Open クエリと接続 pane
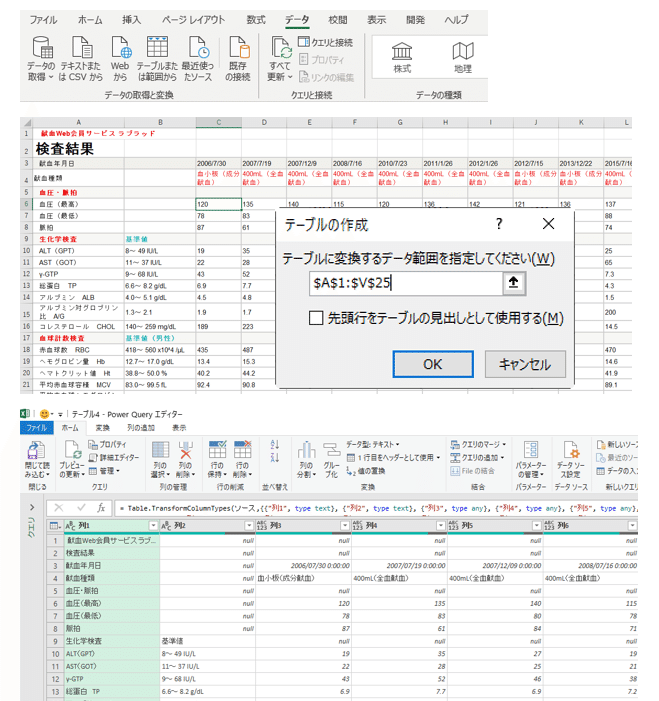Screen dimensions: 659x701 point(325,42)
